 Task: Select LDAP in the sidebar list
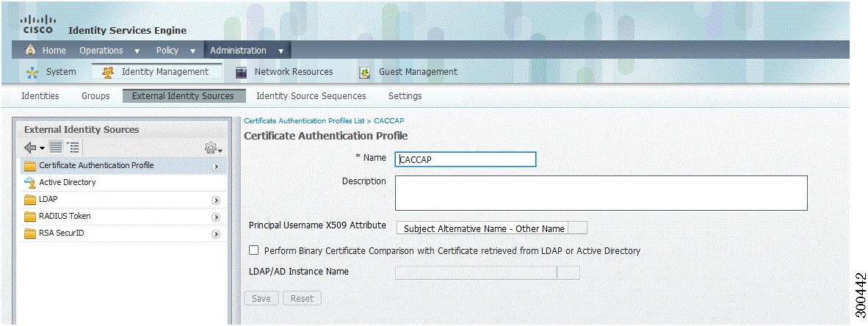pyautogui.click(x=125, y=200)
